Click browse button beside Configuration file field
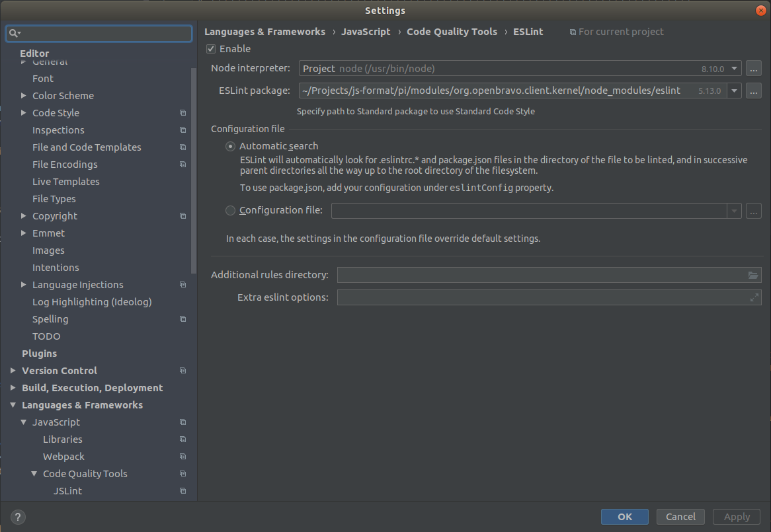The height and width of the screenshot is (532, 771). point(753,211)
